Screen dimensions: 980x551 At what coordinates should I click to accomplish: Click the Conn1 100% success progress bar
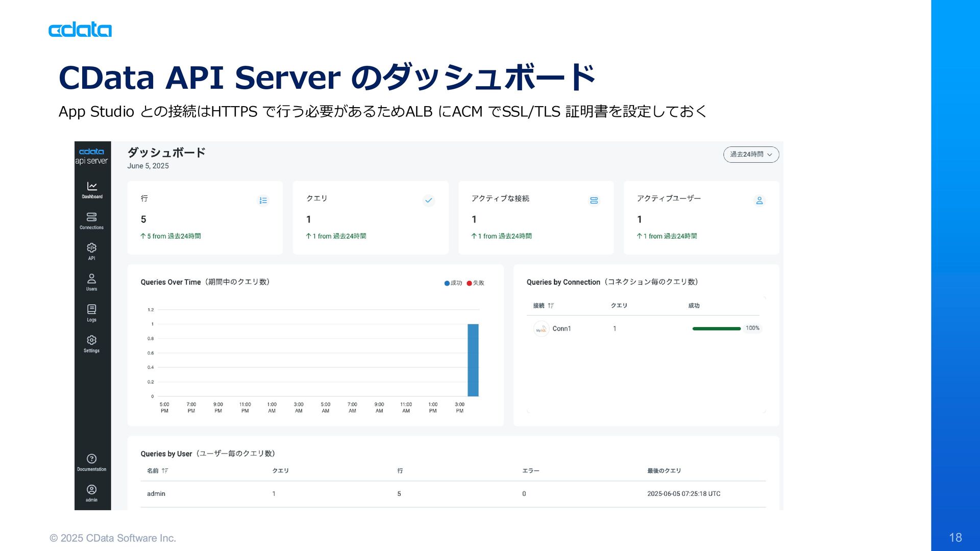716,329
